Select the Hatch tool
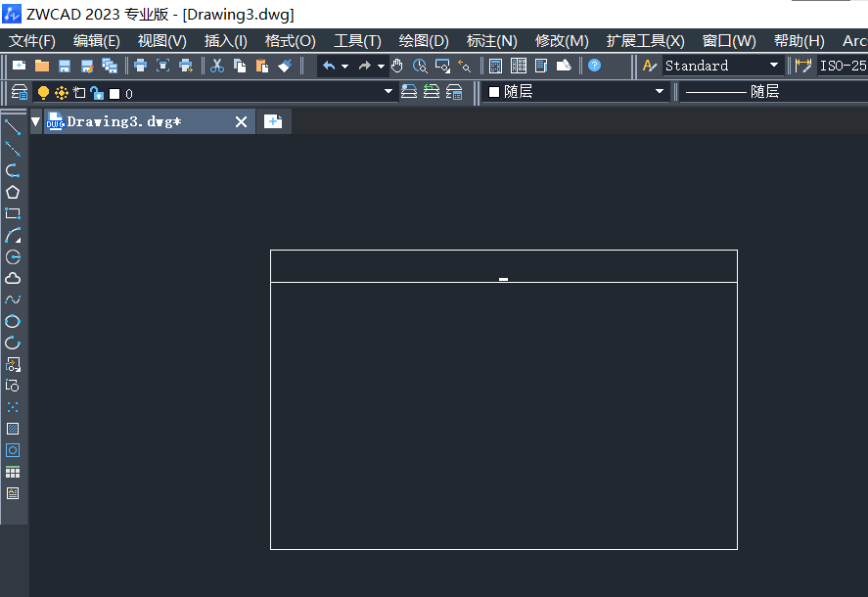Viewport: 868px width, 597px height. (x=13, y=429)
